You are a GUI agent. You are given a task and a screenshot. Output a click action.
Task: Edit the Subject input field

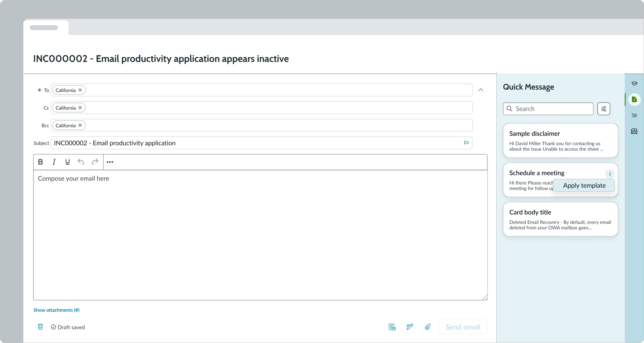[261, 143]
